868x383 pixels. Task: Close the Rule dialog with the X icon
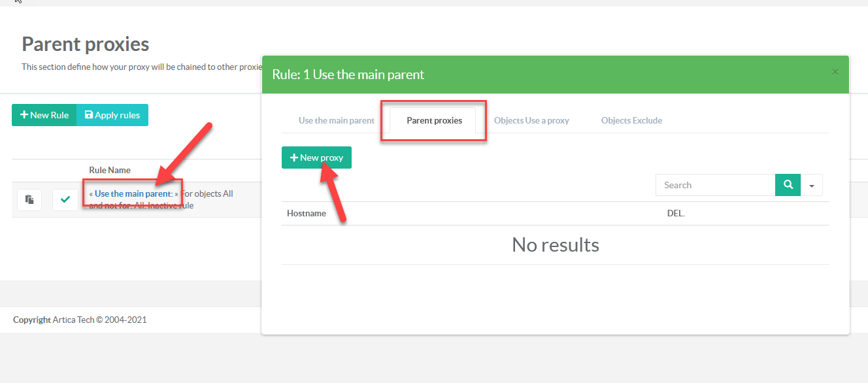point(835,72)
